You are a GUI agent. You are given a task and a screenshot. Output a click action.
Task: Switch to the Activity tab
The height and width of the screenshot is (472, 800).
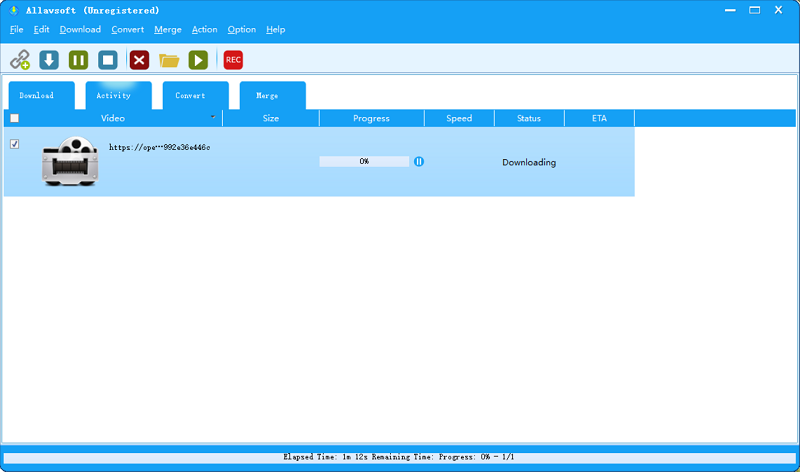pyautogui.click(x=118, y=95)
